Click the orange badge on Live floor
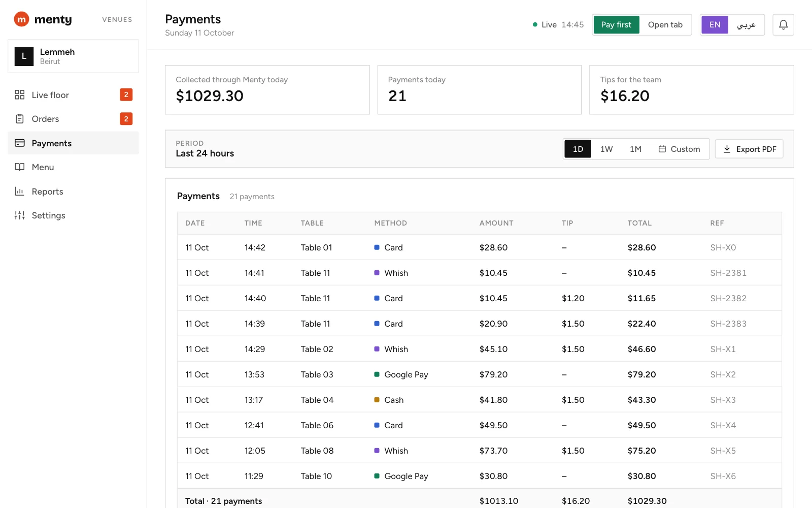812x508 pixels. point(126,94)
